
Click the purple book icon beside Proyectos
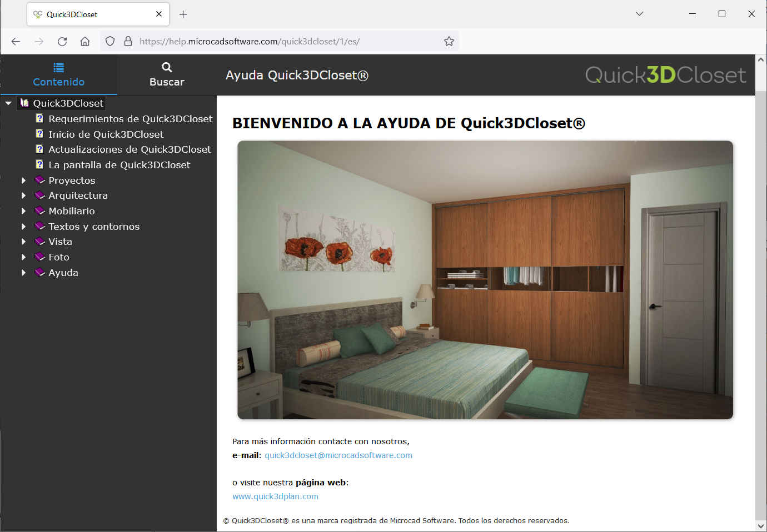pyautogui.click(x=40, y=180)
